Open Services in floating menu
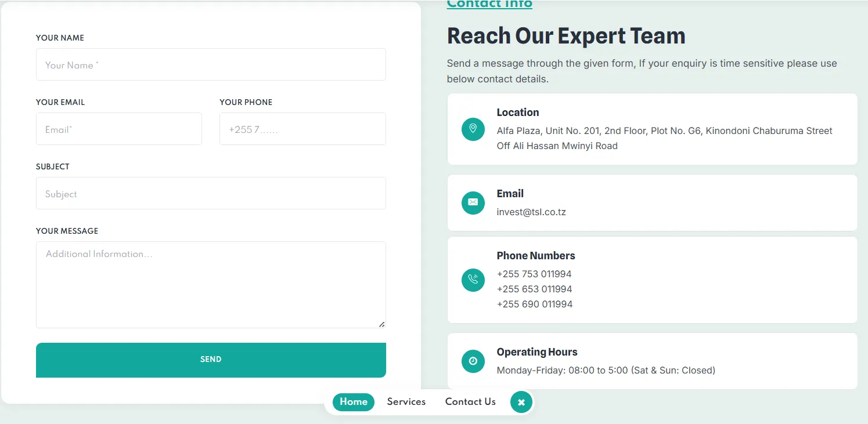 tap(406, 402)
